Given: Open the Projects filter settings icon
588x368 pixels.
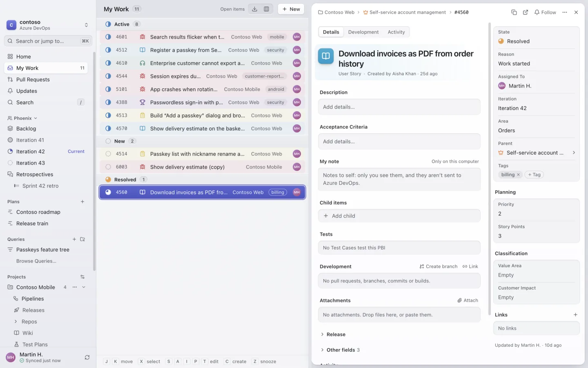Looking at the screenshot, I should pos(82,277).
